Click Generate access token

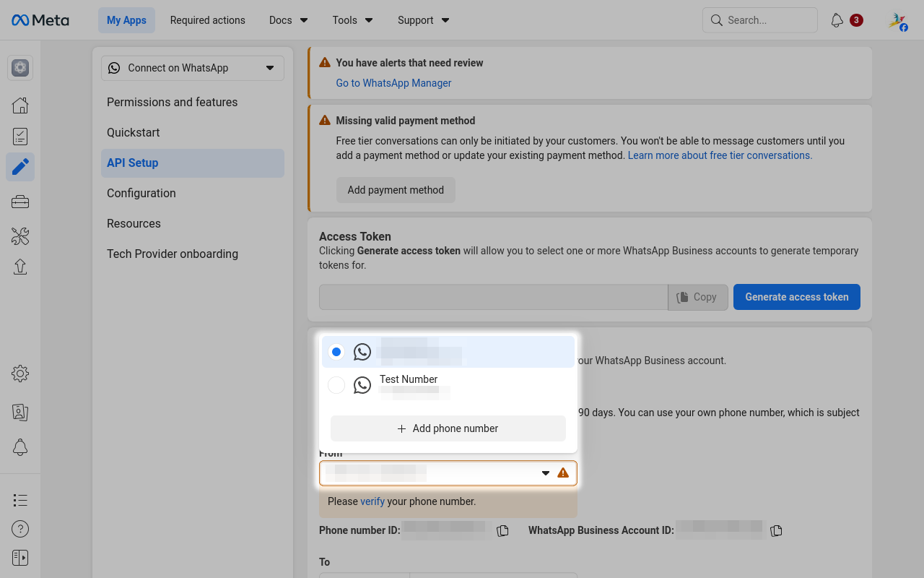tap(797, 297)
